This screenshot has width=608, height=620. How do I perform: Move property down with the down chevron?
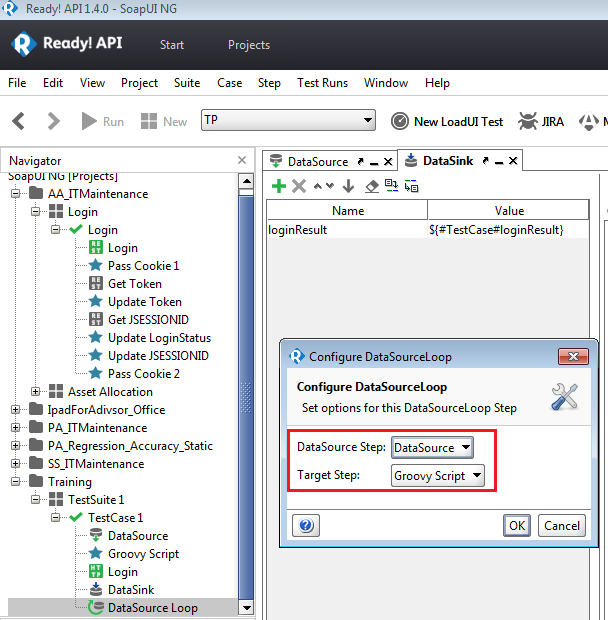click(x=330, y=186)
